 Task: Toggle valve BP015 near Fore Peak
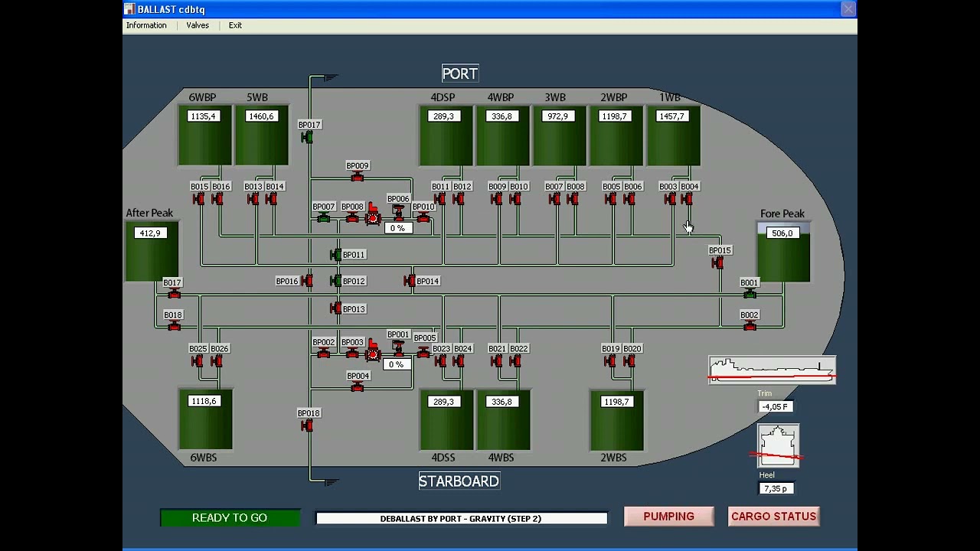coord(717,262)
